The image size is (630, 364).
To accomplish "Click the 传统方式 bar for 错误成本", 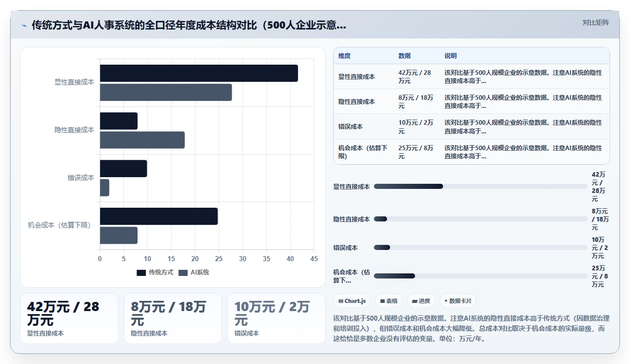I will 123,169.
